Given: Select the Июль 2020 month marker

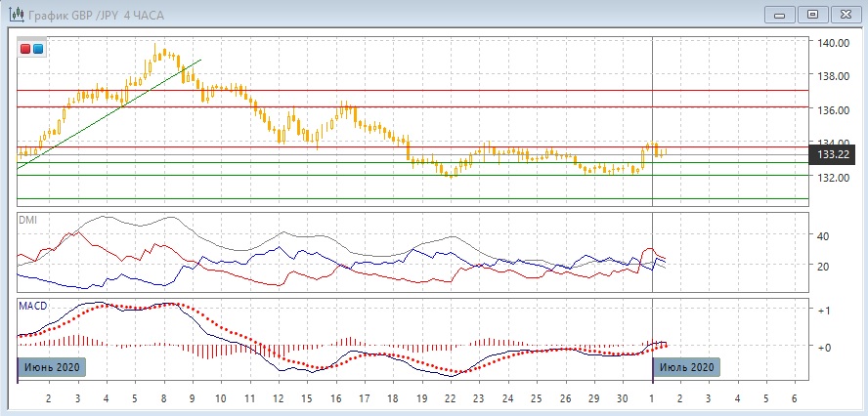Looking at the screenshot, I should pos(685,367).
